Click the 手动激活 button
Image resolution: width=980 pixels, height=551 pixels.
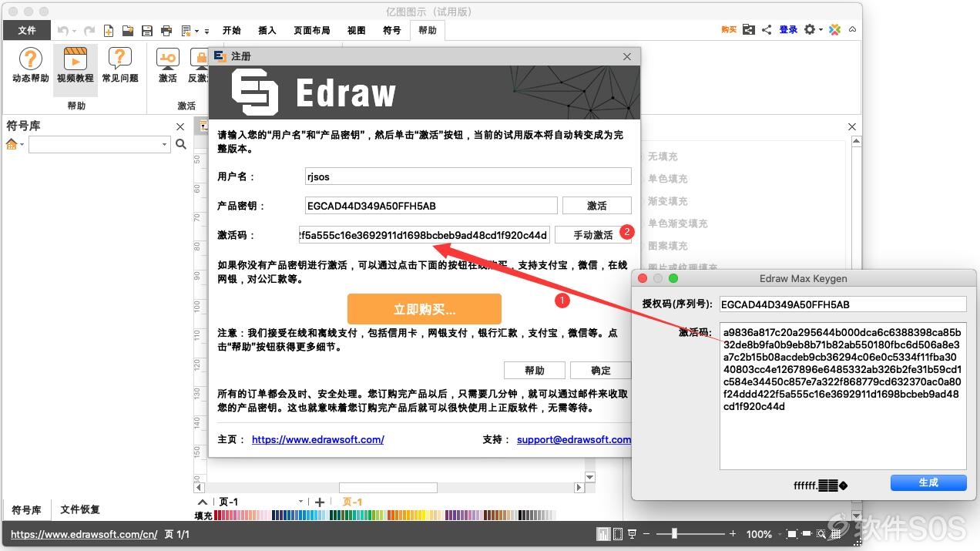pyautogui.click(x=593, y=235)
